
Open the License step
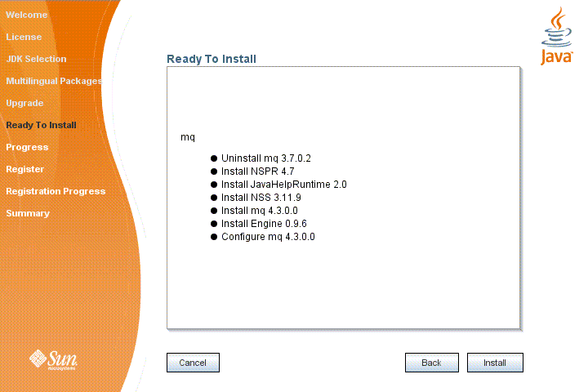coord(24,37)
